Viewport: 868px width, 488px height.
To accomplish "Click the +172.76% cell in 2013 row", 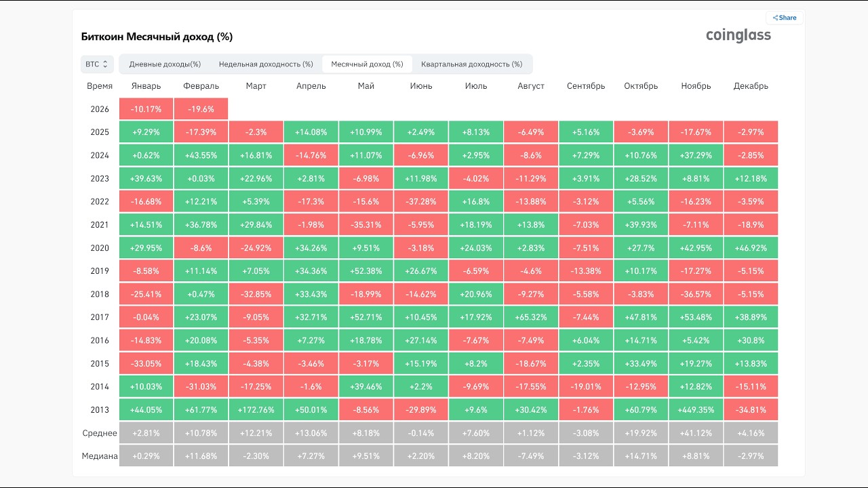I will tap(256, 409).
